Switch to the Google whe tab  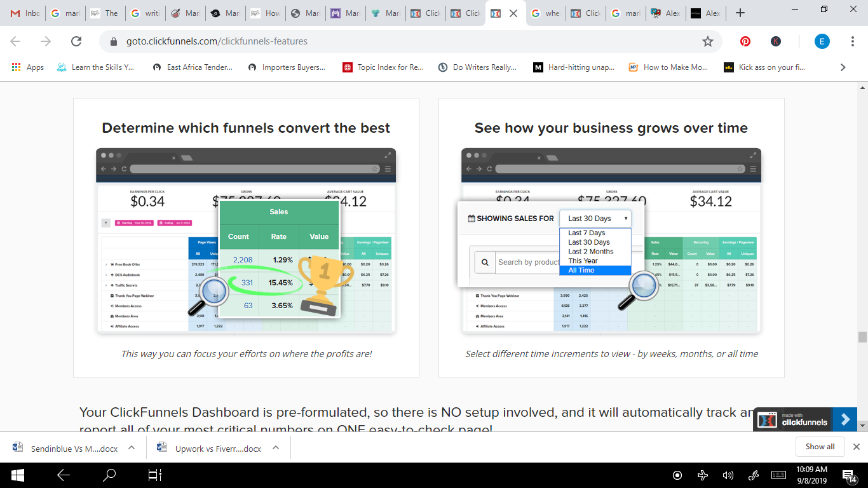pyautogui.click(x=545, y=13)
